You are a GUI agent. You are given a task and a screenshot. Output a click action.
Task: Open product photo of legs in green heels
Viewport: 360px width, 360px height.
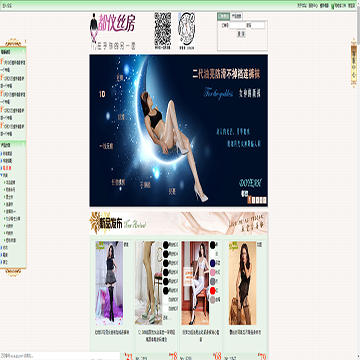(x=148, y=283)
